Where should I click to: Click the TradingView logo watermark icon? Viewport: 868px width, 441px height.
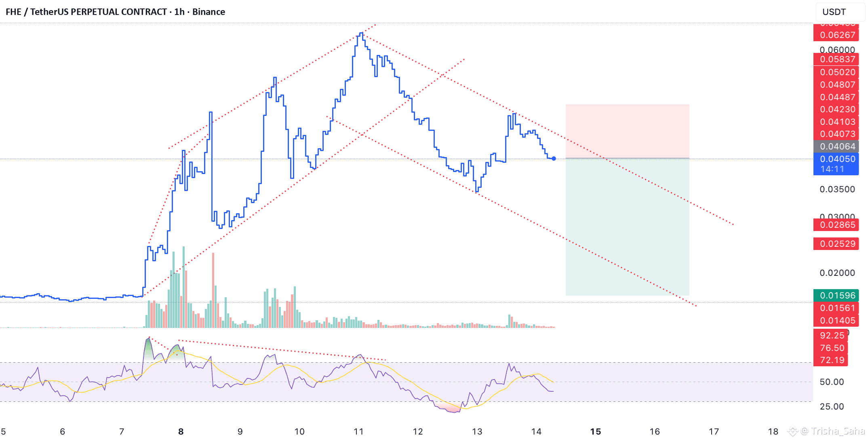pyautogui.click(x=792, y=431)
